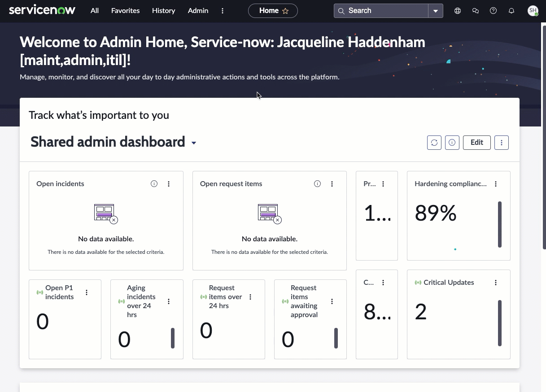Open options for Aging incidents over 24 hrs
Image resolution: width=546 pixels, height=392 pixels.
tap(169, 301)
